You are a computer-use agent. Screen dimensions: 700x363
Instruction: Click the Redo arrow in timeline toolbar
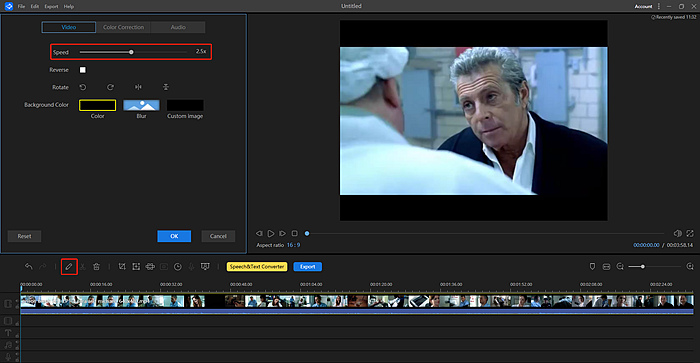pyautogui.click(x=42, y=267)
